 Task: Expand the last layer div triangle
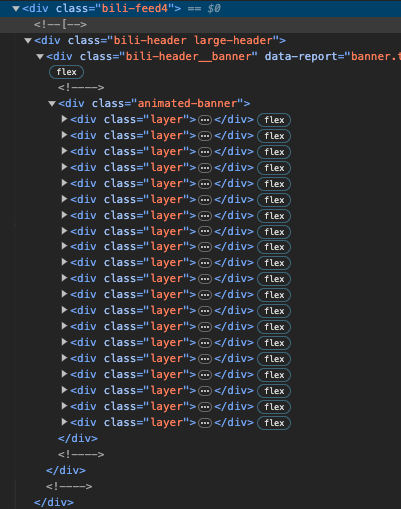tap(64, 422)
